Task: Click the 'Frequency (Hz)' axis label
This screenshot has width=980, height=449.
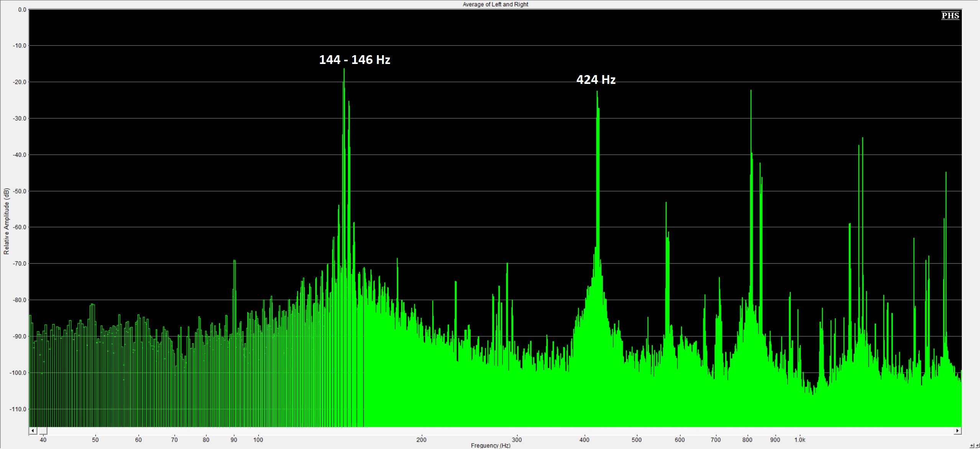Action: pos(491,446)
